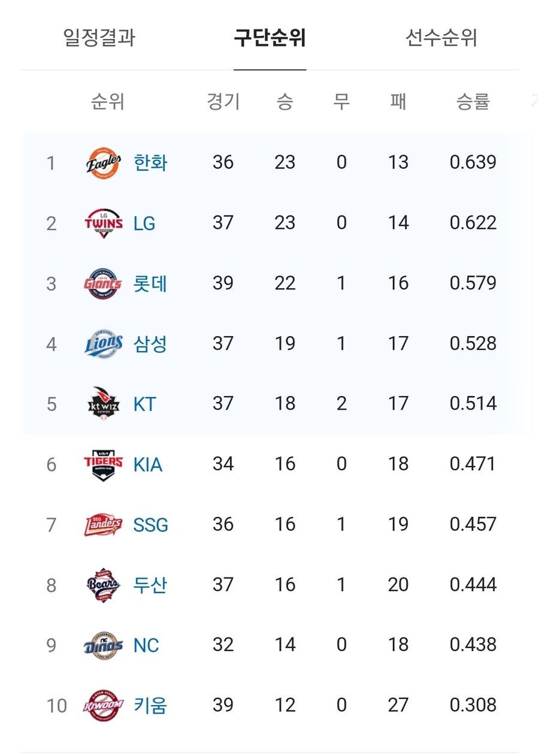This screenshot has width=539, height=756.
Task: Open the 롯데 team name link
Action: click(x=150, y=284)
